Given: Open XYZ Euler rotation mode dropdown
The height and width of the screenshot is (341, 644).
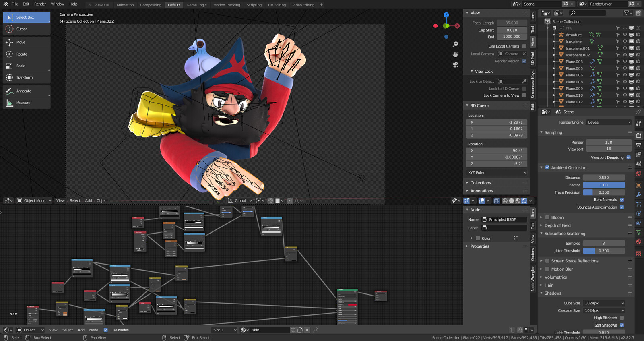Looking at the screenshot, I should (x=497, y=173).
